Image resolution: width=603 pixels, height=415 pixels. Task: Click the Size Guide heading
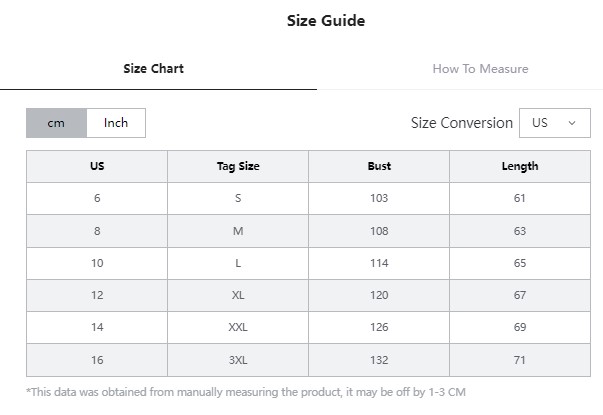coord(326,21)
